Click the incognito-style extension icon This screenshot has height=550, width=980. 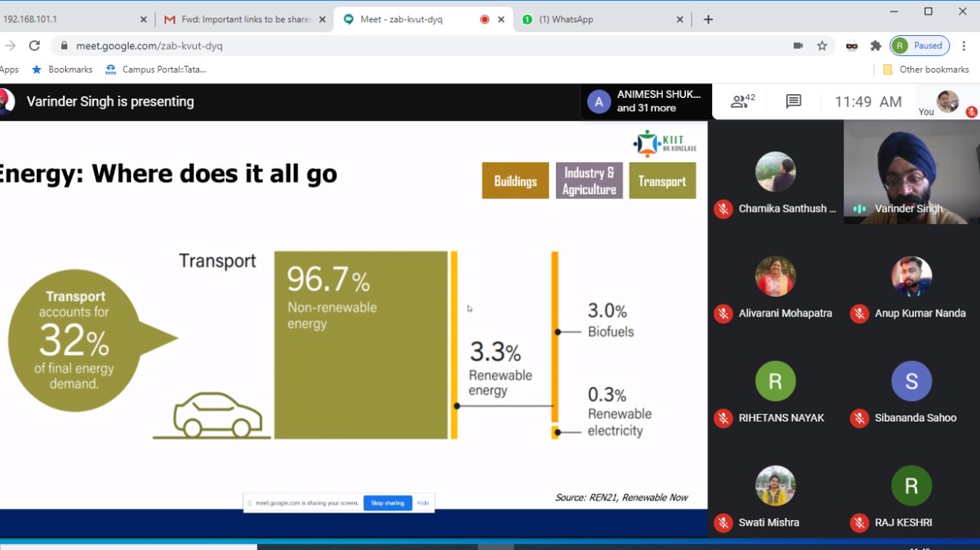(x=851, y=46)
